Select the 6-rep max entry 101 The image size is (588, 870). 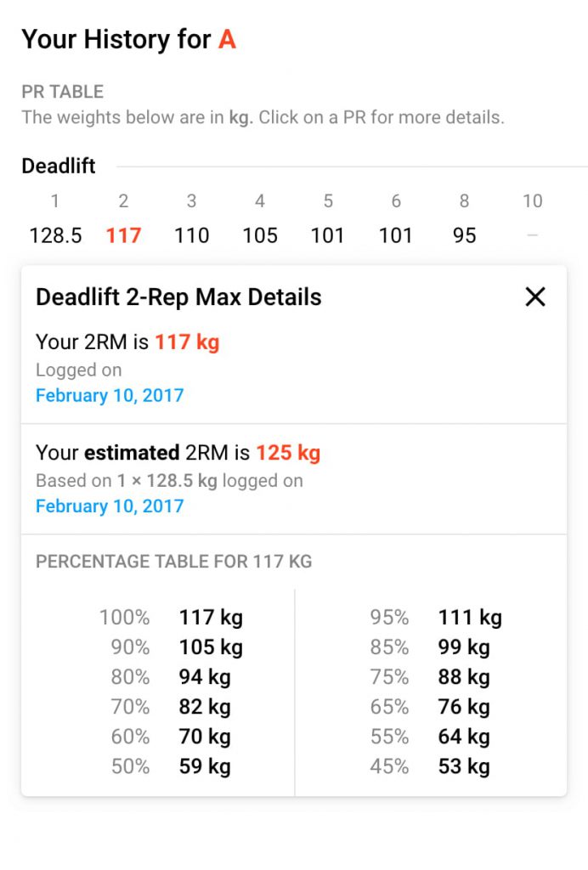[x=395, y=235]
